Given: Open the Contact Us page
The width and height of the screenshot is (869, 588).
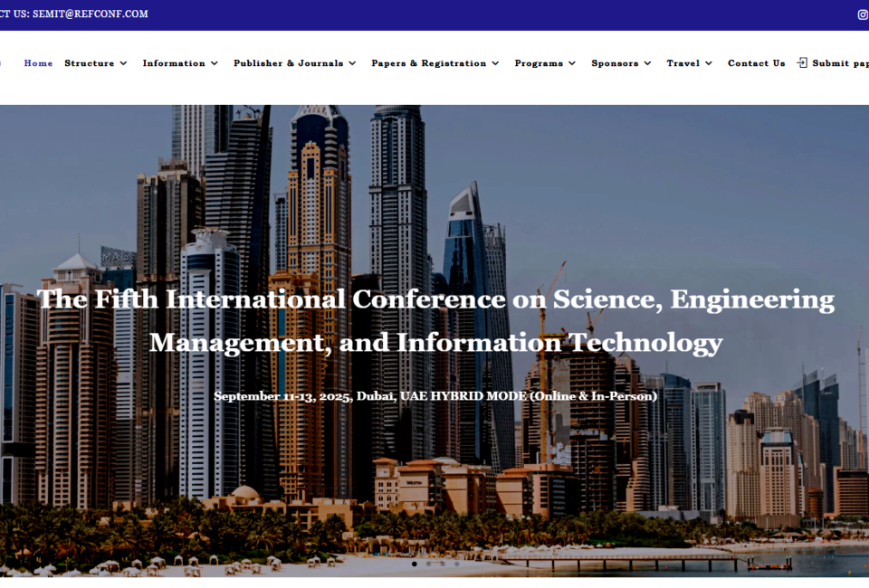Looking at the screenshot, I should (x=756, y=63).
